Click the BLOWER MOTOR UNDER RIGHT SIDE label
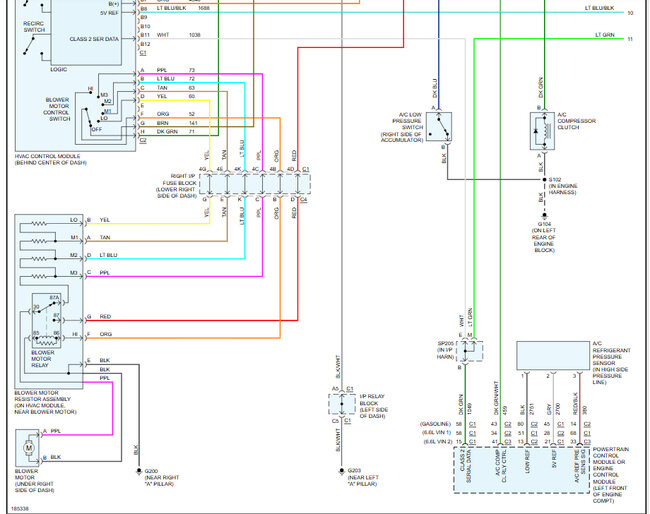The image size is (650, 514). (x=34, y=481)
